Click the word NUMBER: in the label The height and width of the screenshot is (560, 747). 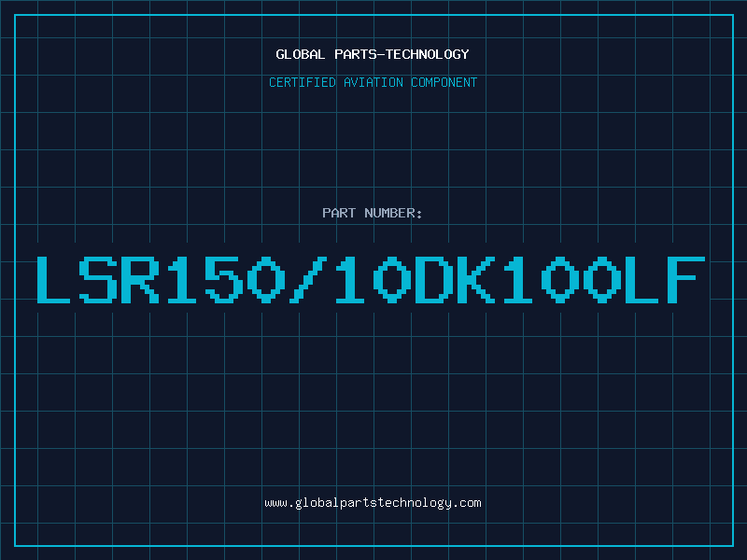[x=394, y=214]
